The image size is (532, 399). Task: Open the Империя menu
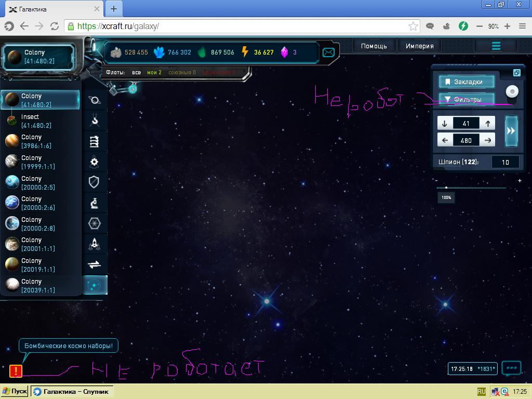[419, 46]
